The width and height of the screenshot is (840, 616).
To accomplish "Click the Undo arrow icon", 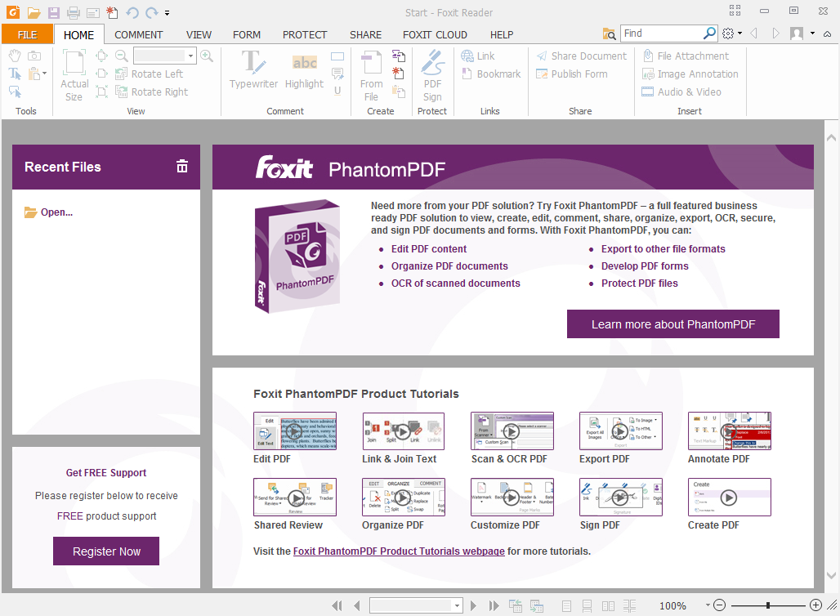I will pos(133,12).
